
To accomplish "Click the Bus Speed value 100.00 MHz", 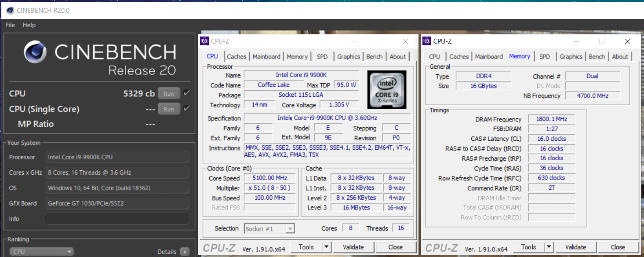I will coord(269,198).
